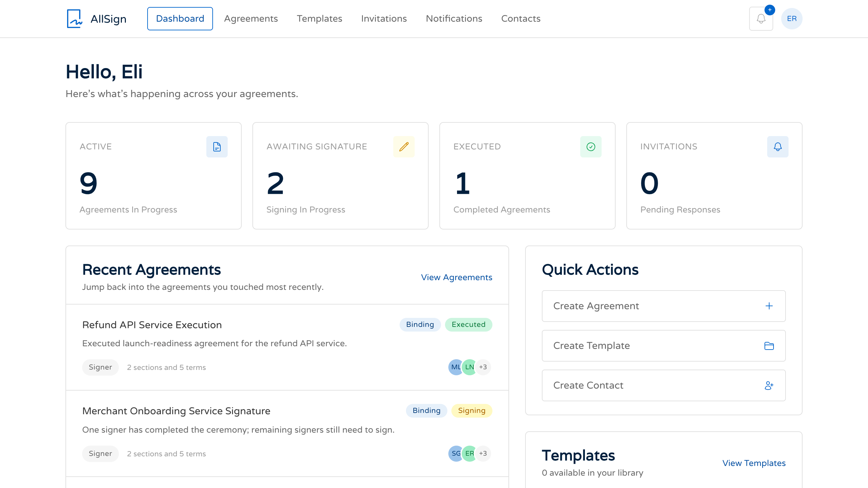Click 'Executed launch-readiness agreement' description text
Screen dimensions: 868x488
[x=214, y=343]
